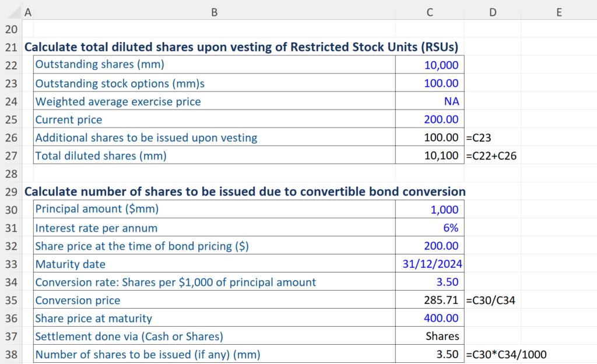Select the formula text =C22+C26

coord(491,156)
